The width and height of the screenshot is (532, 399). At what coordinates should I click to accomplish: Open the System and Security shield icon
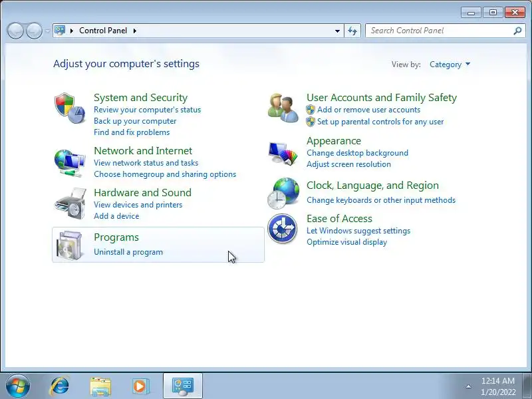(70, 108)
